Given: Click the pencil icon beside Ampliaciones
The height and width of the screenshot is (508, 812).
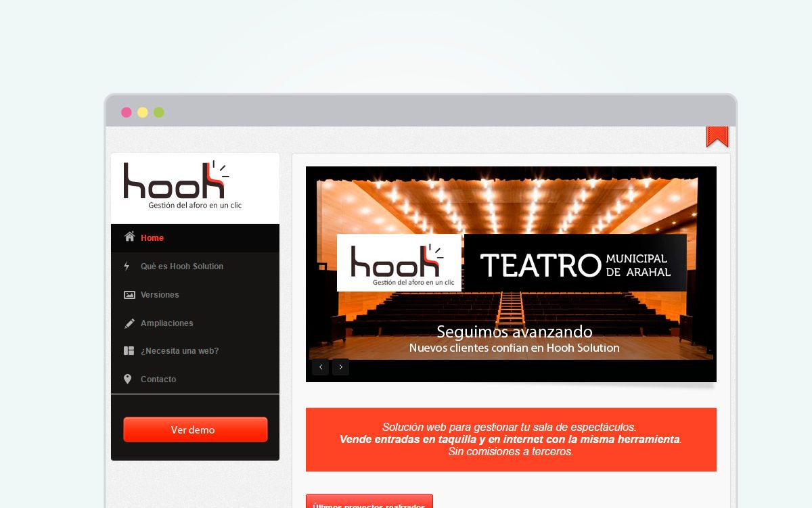Looking at the screenshot, I should [129, 323].
